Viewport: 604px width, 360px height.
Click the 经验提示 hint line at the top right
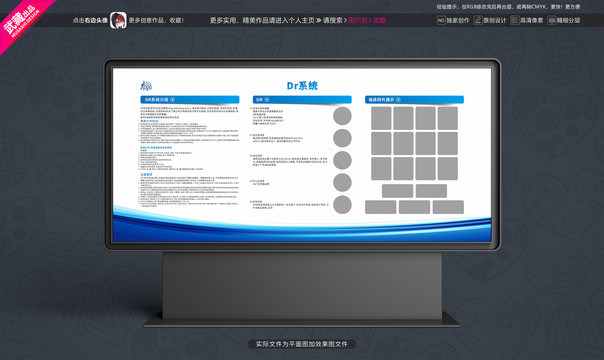508,7
